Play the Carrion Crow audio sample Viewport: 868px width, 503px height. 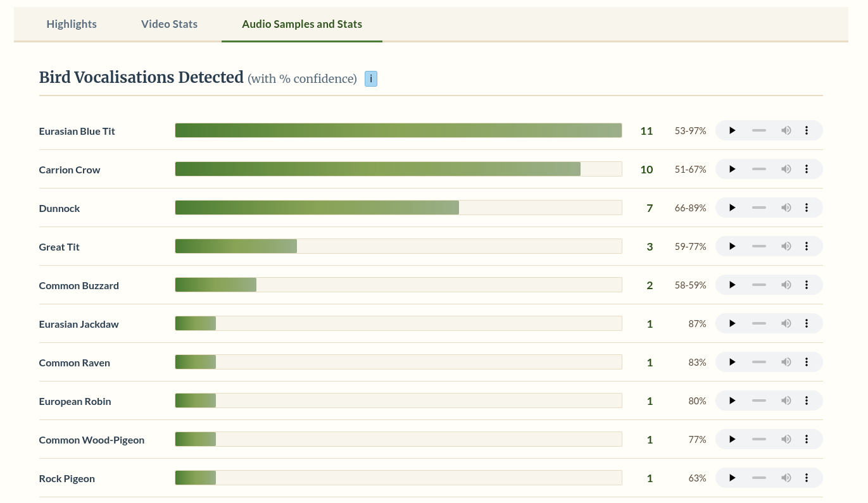click(x=732, y=169)
